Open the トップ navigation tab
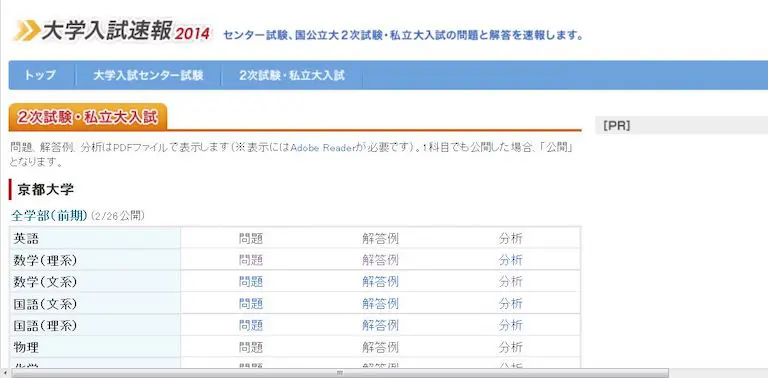This screenshot has width=768, height=378. 40,75
